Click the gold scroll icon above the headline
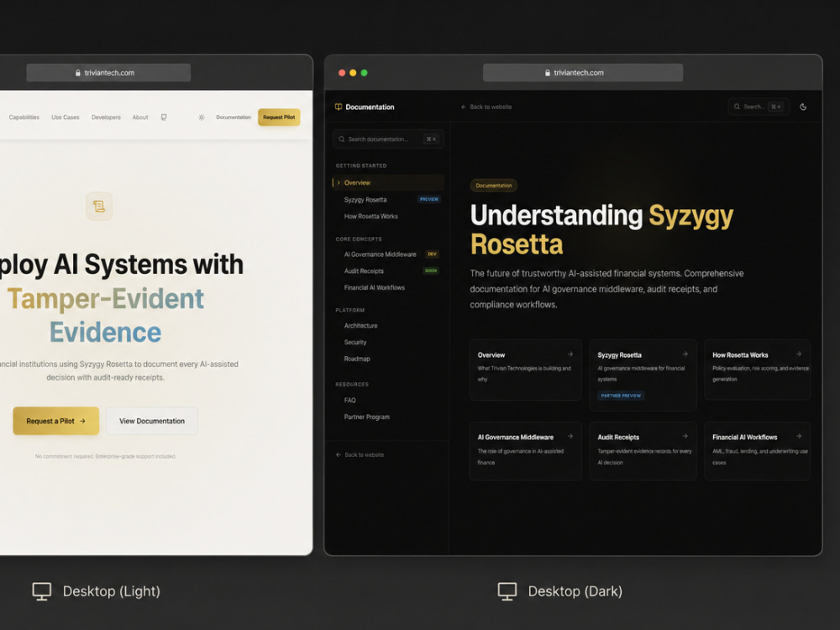This screenshot has width=840, height=630. 99,207
